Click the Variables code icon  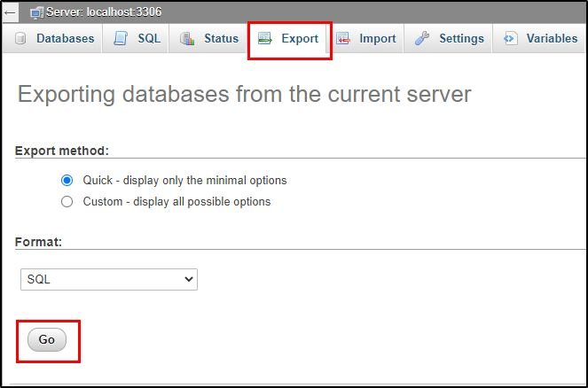click(x=510, y=39)
